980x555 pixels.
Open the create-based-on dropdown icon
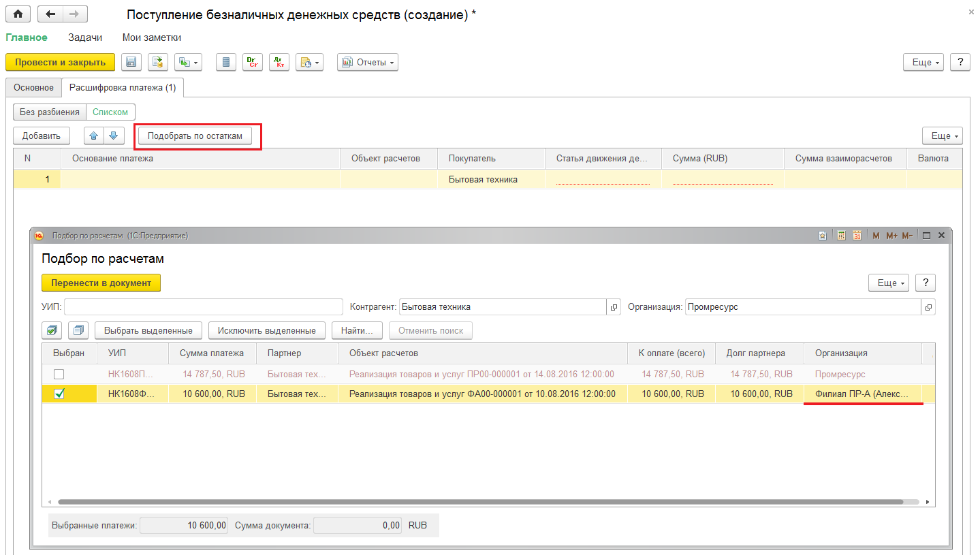188,62
